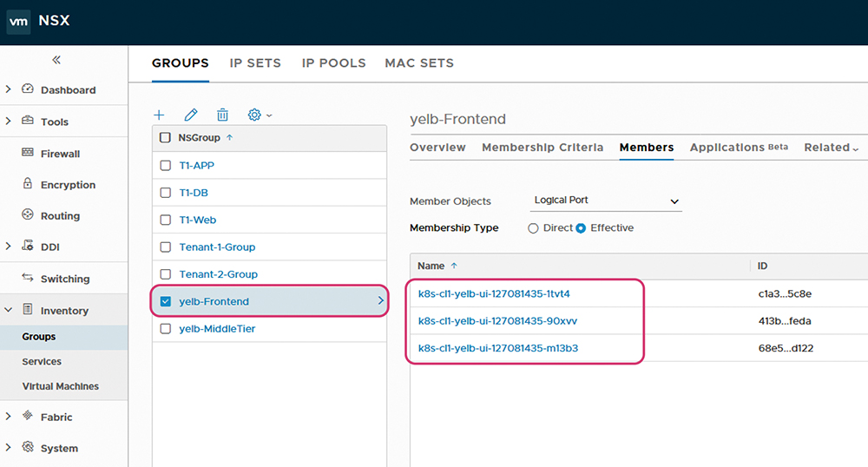Check the T1-Web checkbox
Screen dimensions: 868x467
click(x=166, y=220)
